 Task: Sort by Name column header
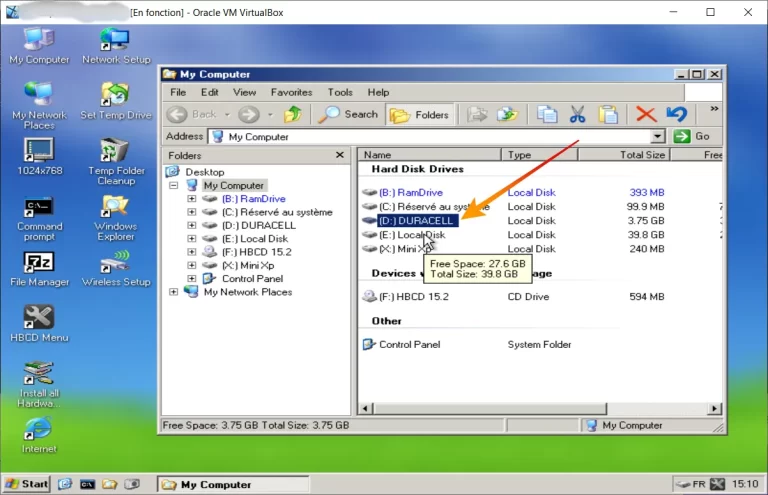click(x=430, y=155)
